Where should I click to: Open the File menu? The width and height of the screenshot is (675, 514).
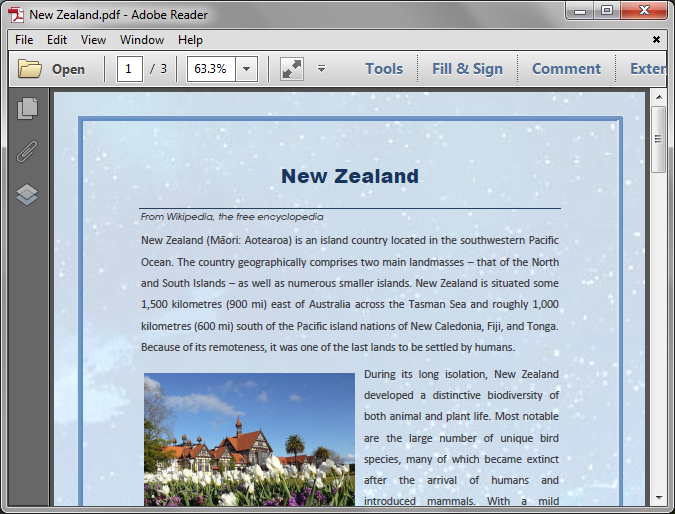point(24,40)
